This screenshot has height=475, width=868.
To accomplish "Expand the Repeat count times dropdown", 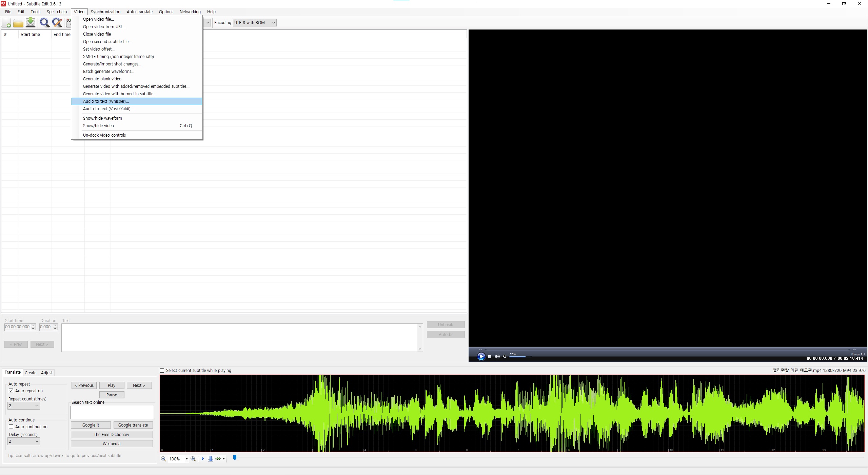I will pyautogui.click(x=24, y=405).
